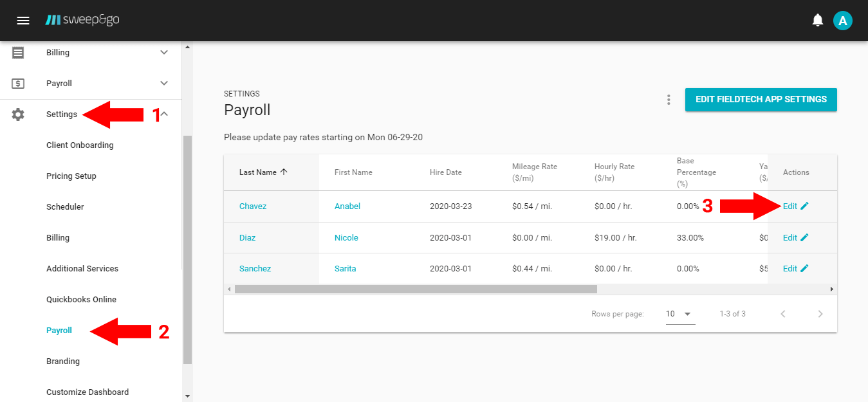Edit payroll for Nicole Diaz

click(795, 238)
